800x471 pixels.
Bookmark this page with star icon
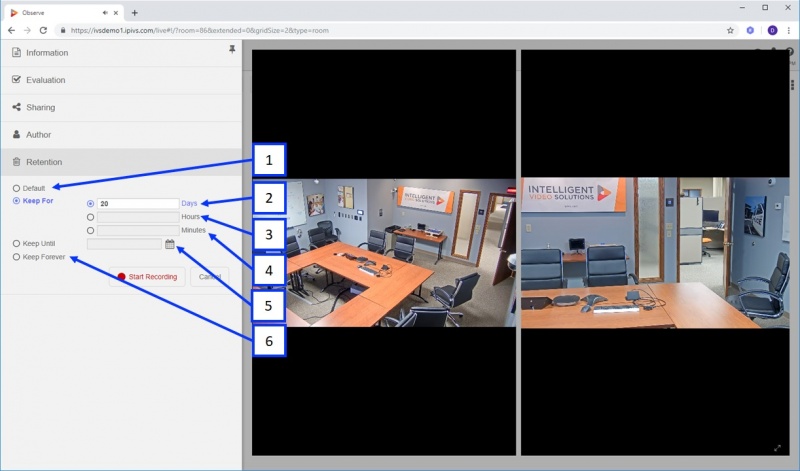[x=730, y=31]
